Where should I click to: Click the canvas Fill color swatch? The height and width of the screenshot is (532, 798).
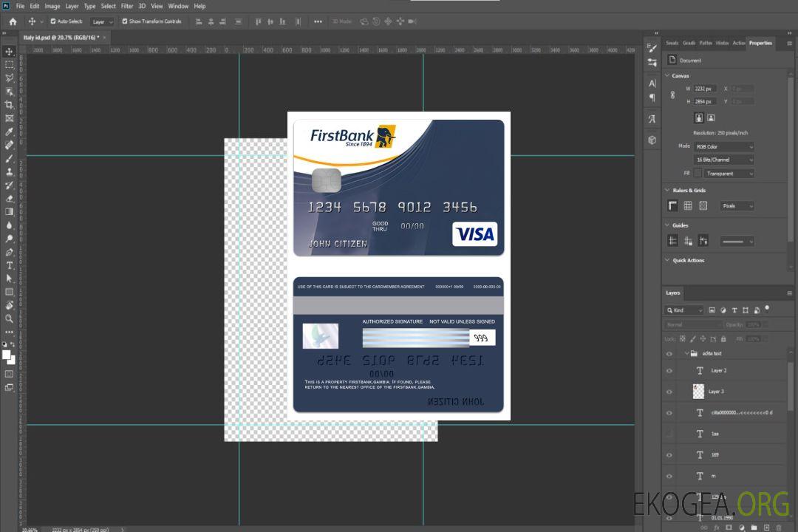[x=698, y=173]
